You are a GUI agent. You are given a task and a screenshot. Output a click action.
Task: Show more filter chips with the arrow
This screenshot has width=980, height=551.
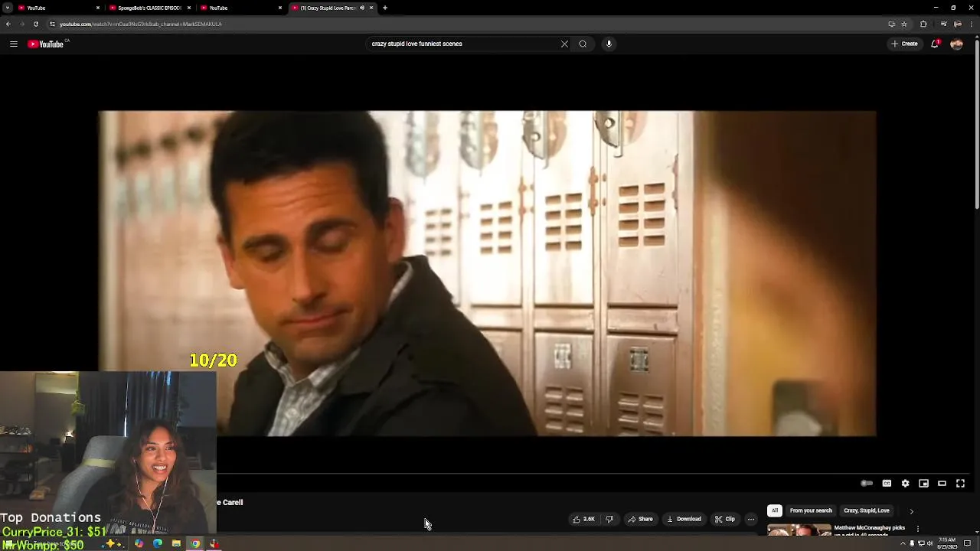point(911,510)
